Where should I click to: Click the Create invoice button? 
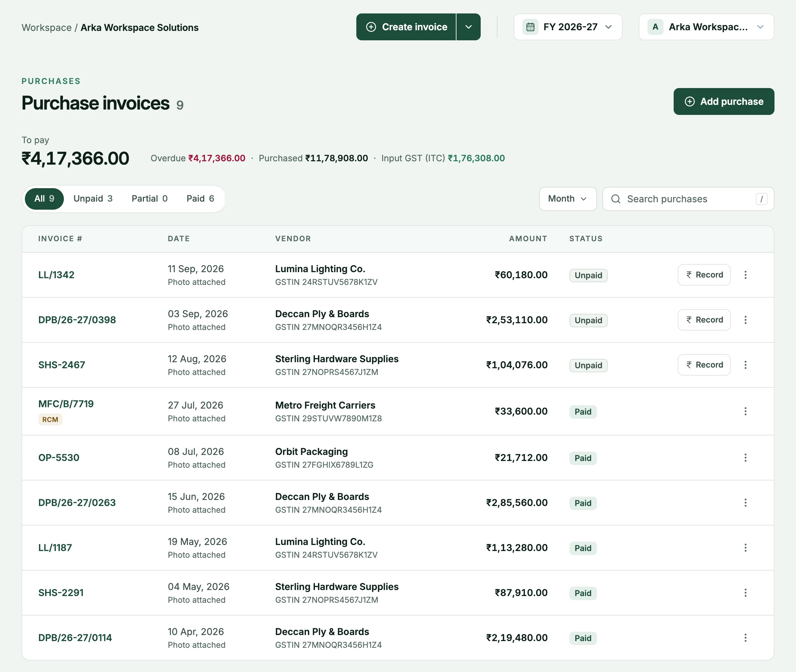pyautogui.click(x=406, y=27)
